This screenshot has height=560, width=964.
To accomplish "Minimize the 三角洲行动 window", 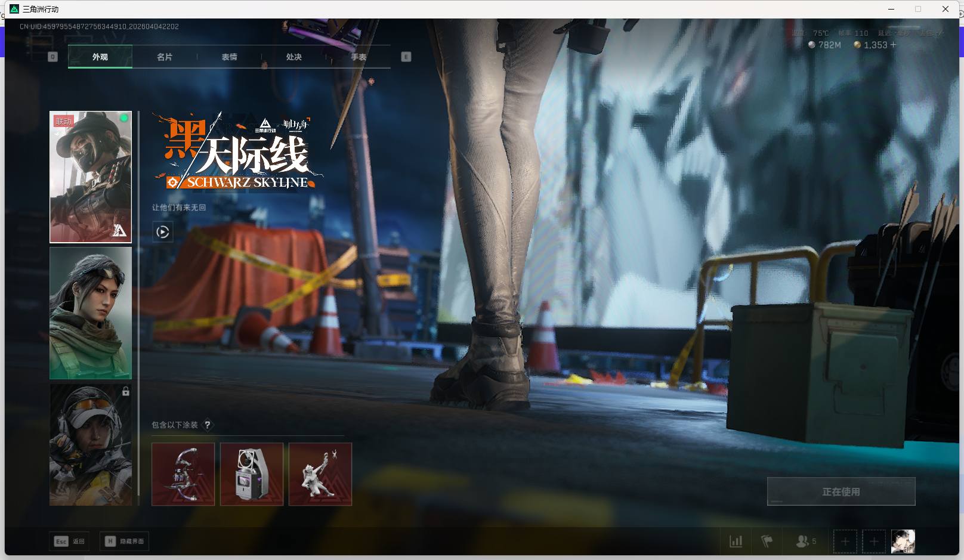I will click(892, 9).
